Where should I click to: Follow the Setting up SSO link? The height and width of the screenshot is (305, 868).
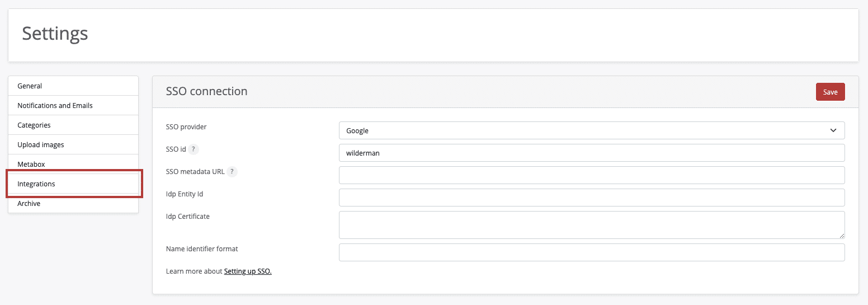click(248, 271)
